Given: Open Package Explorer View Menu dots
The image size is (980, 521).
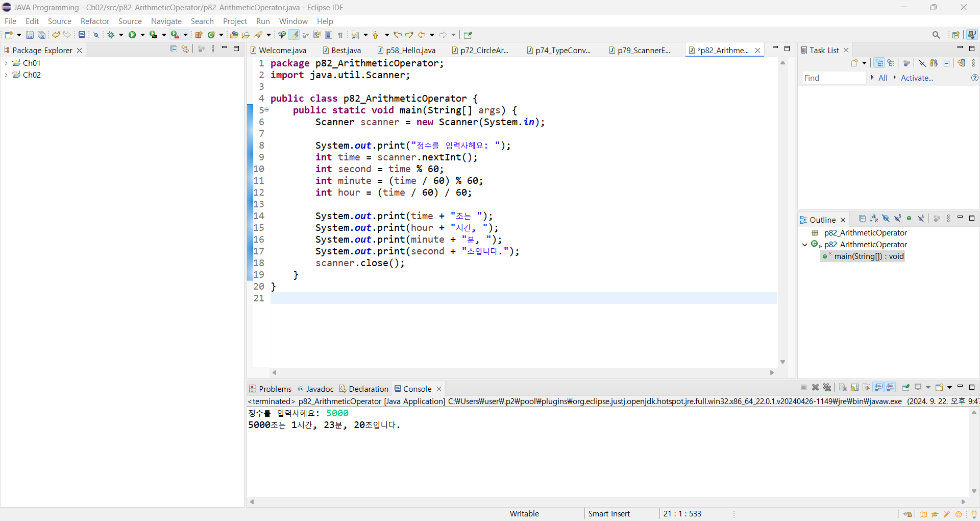Looking at the screenshot, I should pos(213,49).
